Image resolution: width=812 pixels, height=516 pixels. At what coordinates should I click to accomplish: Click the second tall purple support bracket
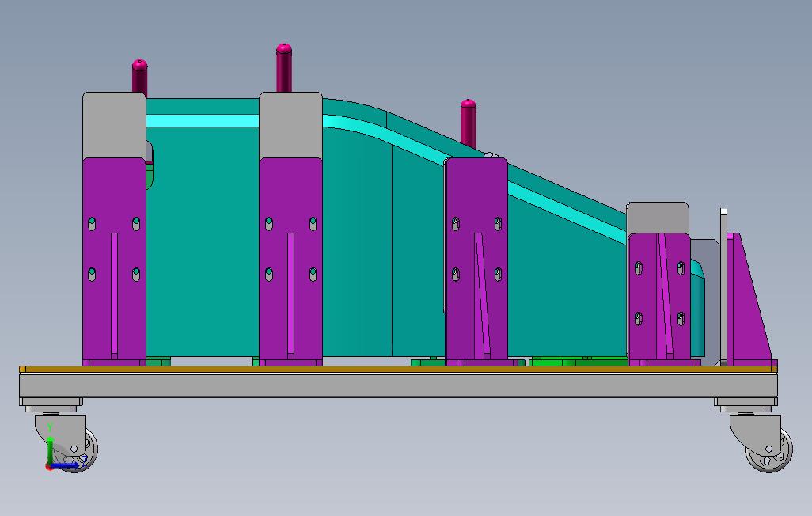pyautogui.click(x=290, y=262)
